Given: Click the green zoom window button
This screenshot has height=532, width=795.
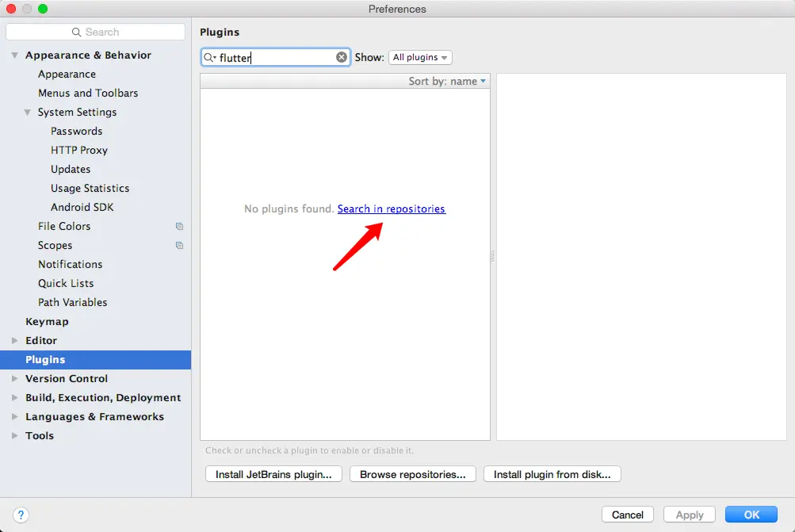Looking at the screenshot, I should tap(43, 9).
